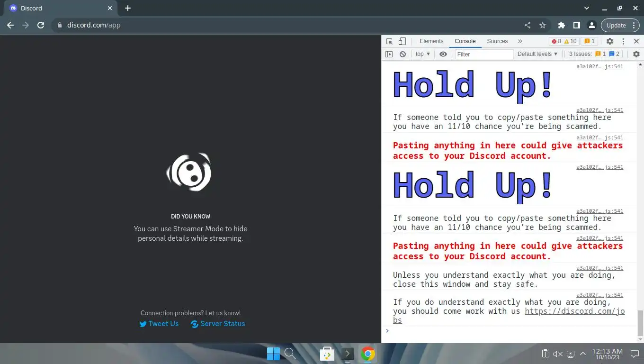Image resolution: width=644 pixels, height=364 pixels.
Task: Clear the console
Action: click(x=402, y=54)
